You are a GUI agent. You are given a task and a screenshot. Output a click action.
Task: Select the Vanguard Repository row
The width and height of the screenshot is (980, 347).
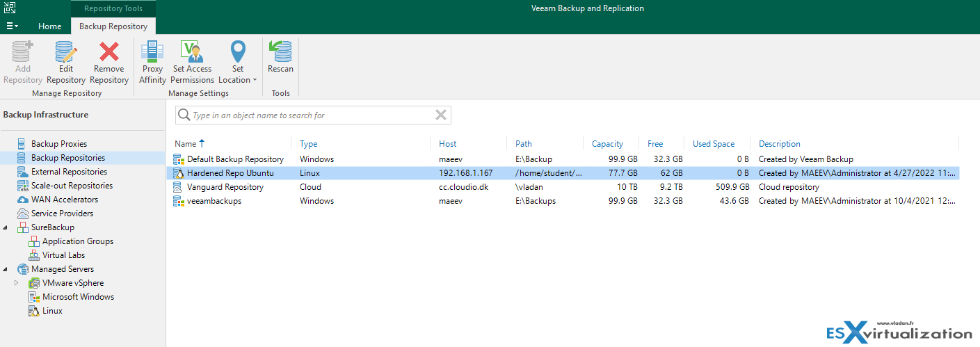click(x=565, y=187)
